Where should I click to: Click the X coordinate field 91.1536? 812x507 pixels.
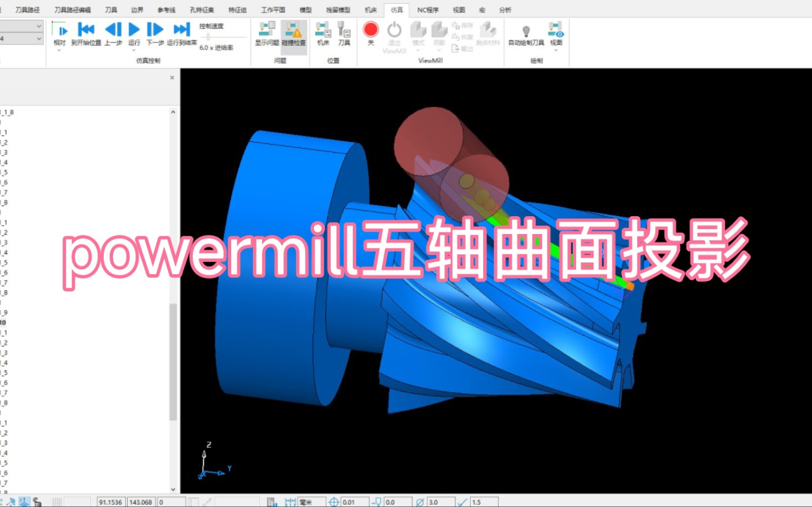point(111,502)
